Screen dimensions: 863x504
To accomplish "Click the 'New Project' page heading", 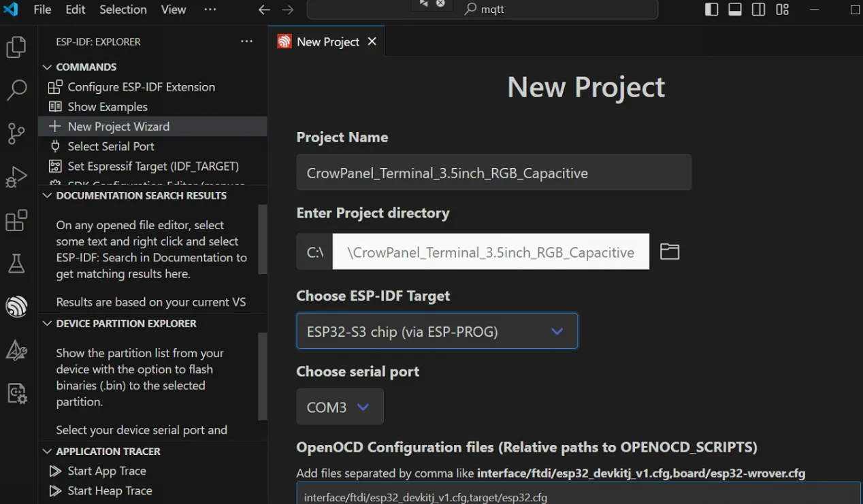I will (x=586, y=87).
